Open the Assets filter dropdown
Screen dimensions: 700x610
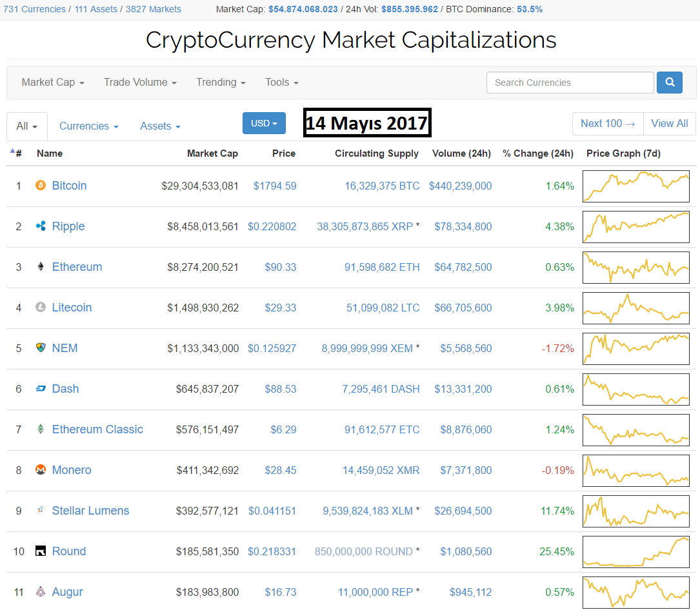(160, 126)
